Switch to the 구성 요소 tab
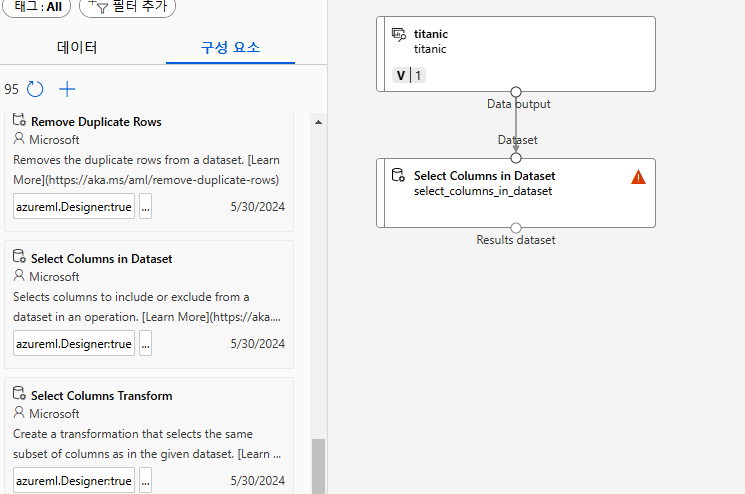This screenshot has height=494, width=745. pos(230,48)
